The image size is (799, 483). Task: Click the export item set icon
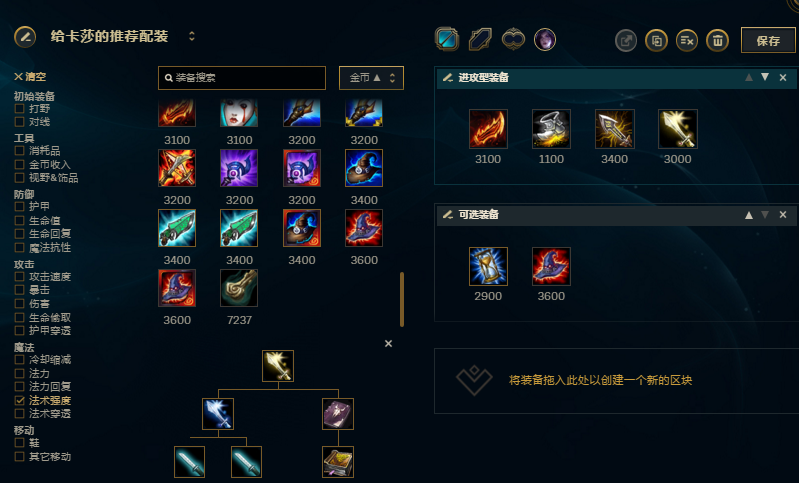[626, 40]
